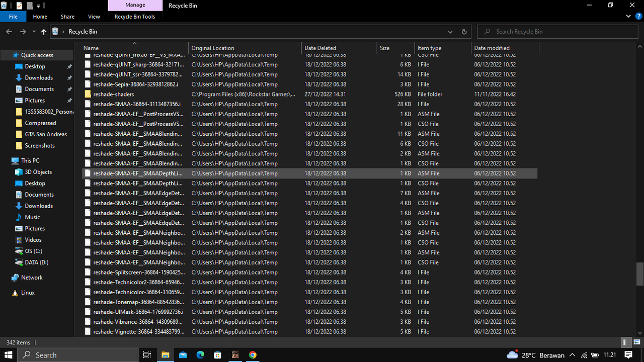Go back with the Back arrow
The image size is (644, 362).
(x=9, y=32)
